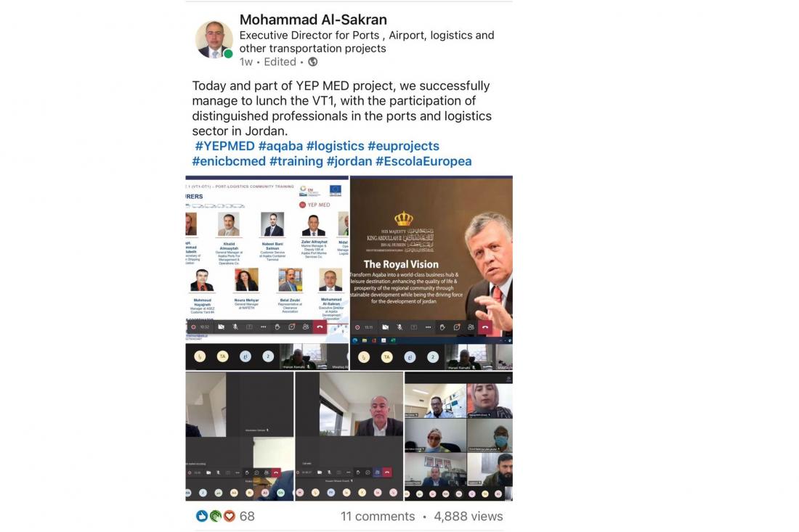The image size is (799, 532).
Task: Open the reactions count showing 68
Action: tap(247, 516)
